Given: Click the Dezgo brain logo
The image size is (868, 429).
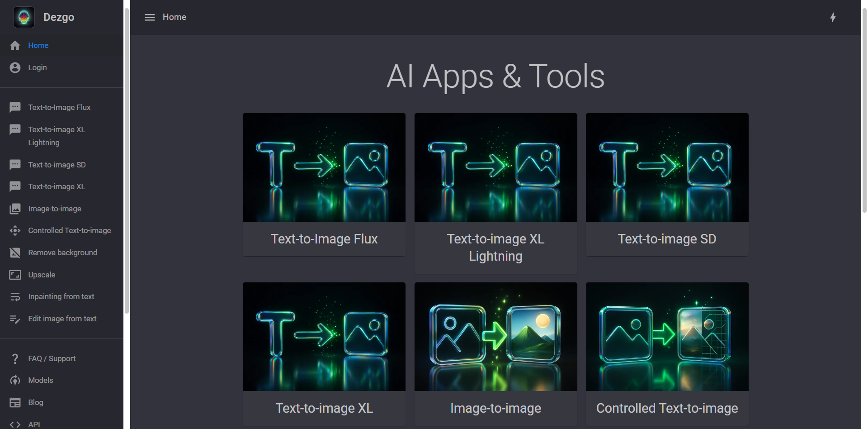Looking at the screenshot, I should [24, 17].
